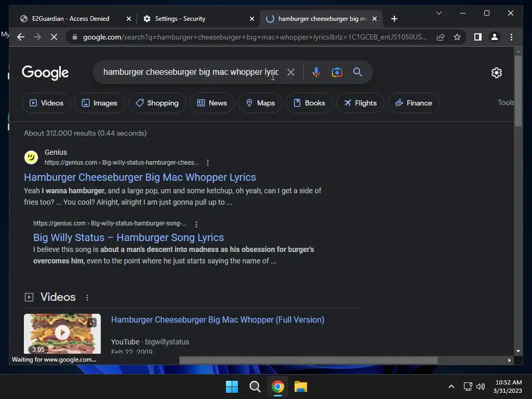The image size is (532, 399).
Task: Share this page from address bar
Action: (x=441, y=37)
